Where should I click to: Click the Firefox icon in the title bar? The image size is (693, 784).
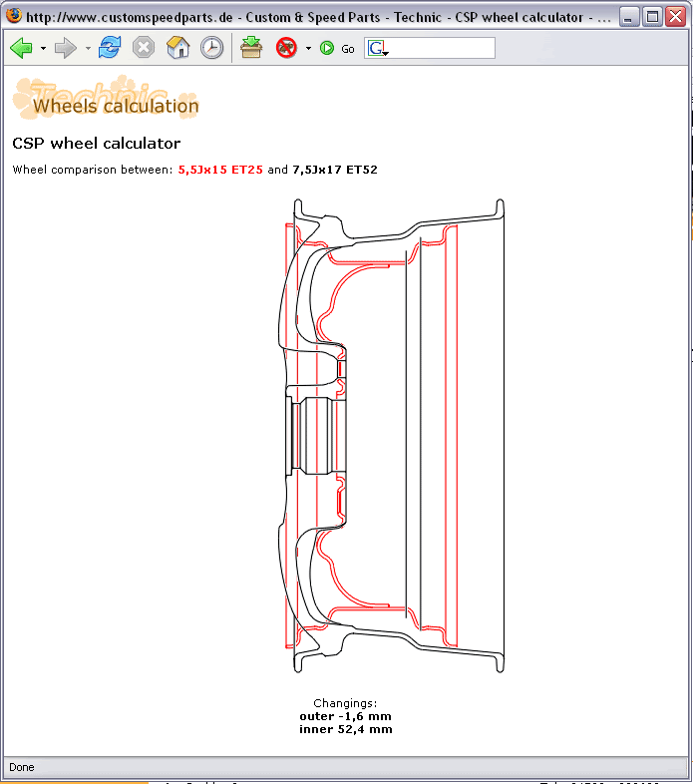(14, 17)
